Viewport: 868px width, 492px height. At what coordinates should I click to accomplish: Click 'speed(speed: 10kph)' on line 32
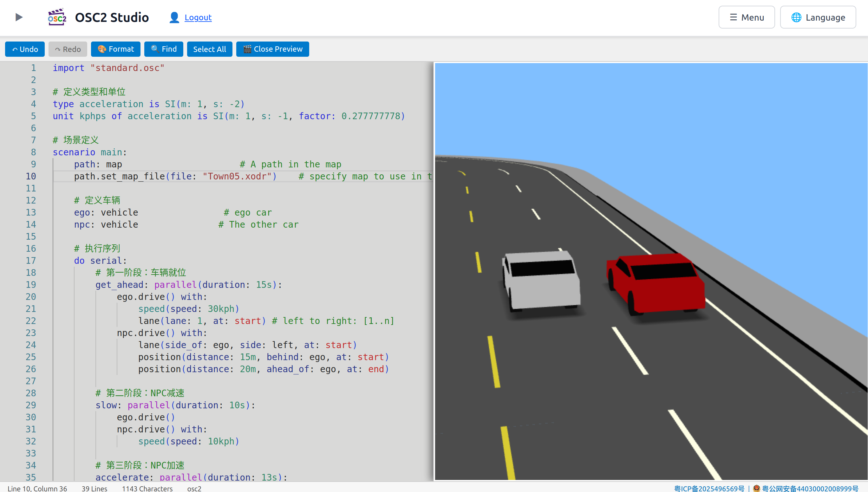[x=189, y=441]
